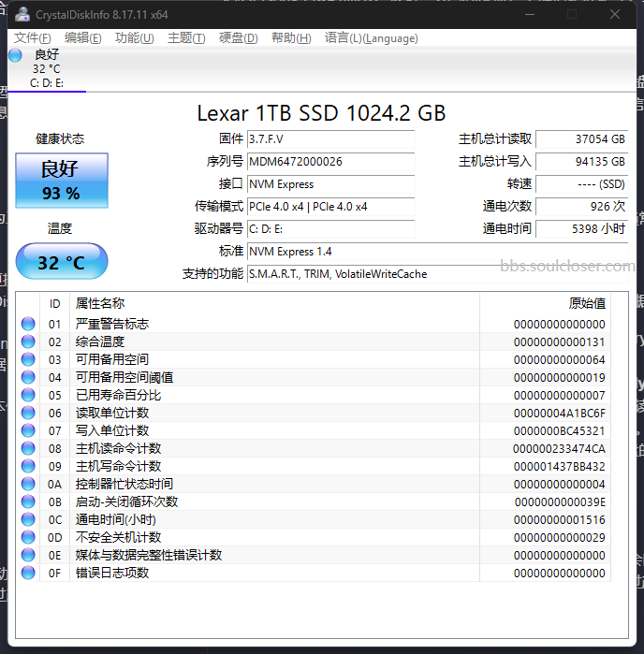
Task: Click raw value 000000233474CA
Action: (x=559, y=449)
